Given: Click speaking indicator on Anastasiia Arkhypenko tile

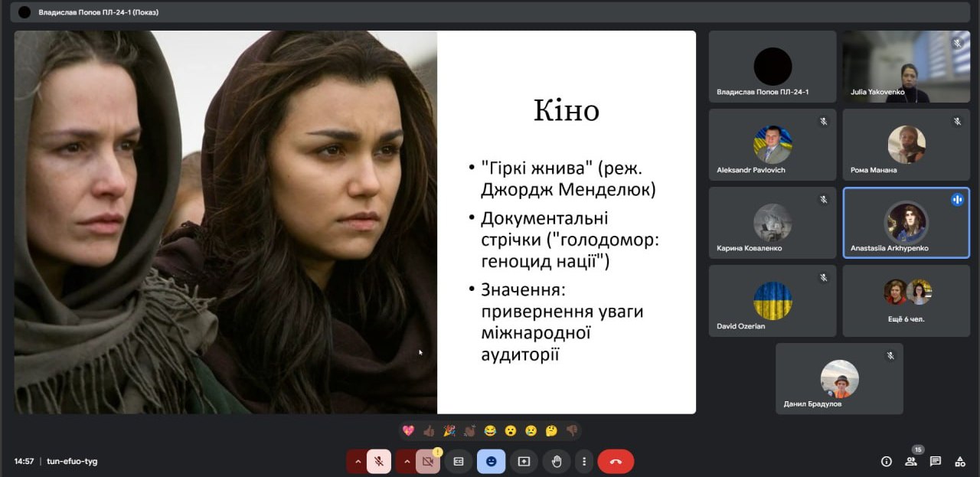Looking at the screenshot, I should click(x=957, y=199).
